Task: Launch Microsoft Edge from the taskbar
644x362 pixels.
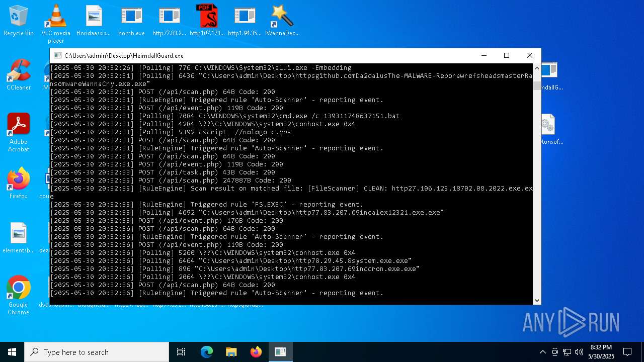Action: 207,352
